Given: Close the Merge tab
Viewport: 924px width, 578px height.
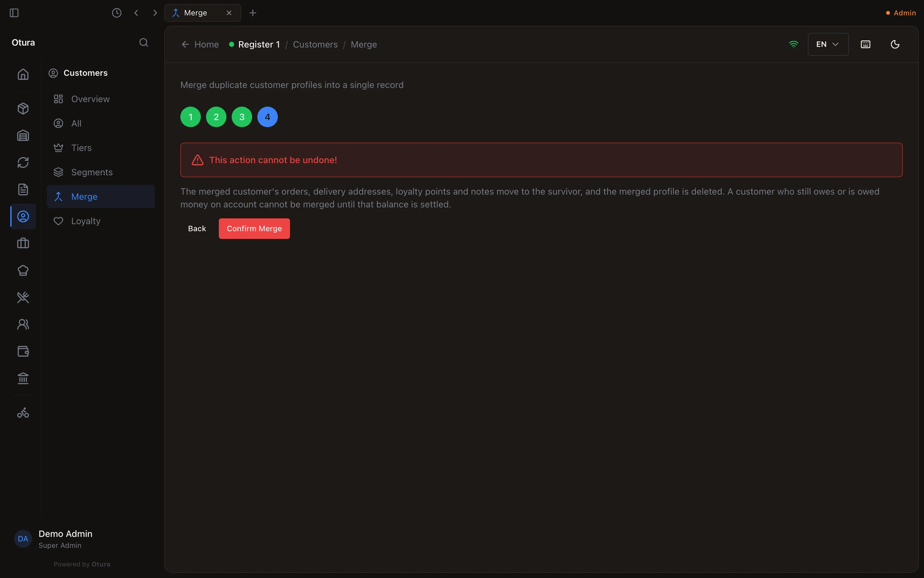Looking at the screenshot, I should 229,13.
